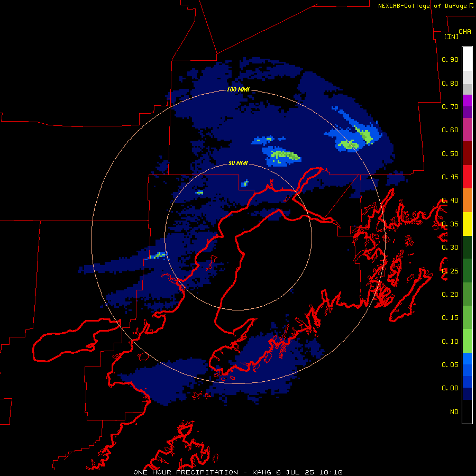The image size is (476, 476).
Task: Click the [IN] units label
Action: pos(451,36)
